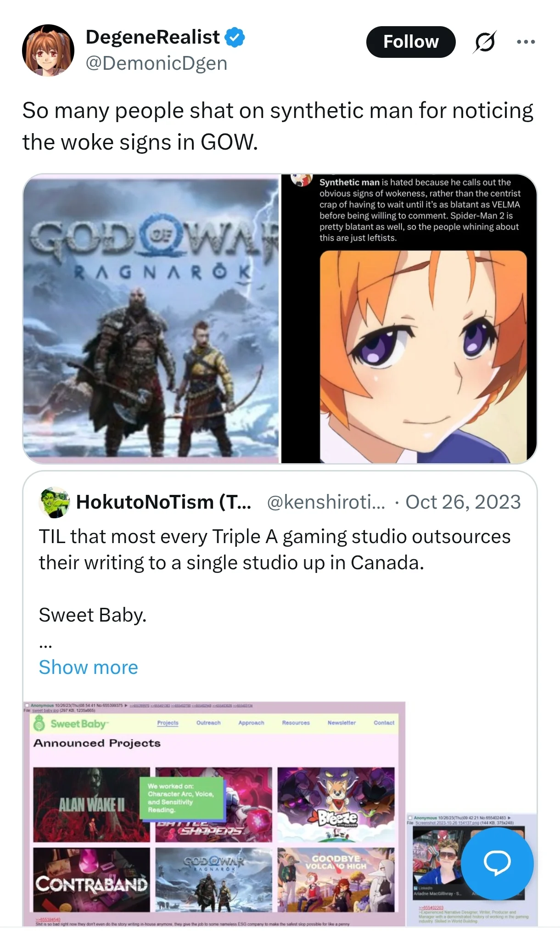Screen dimensions: 560x931
Task: Open the DegeneRealist display name
Action: tap(153, 37)
